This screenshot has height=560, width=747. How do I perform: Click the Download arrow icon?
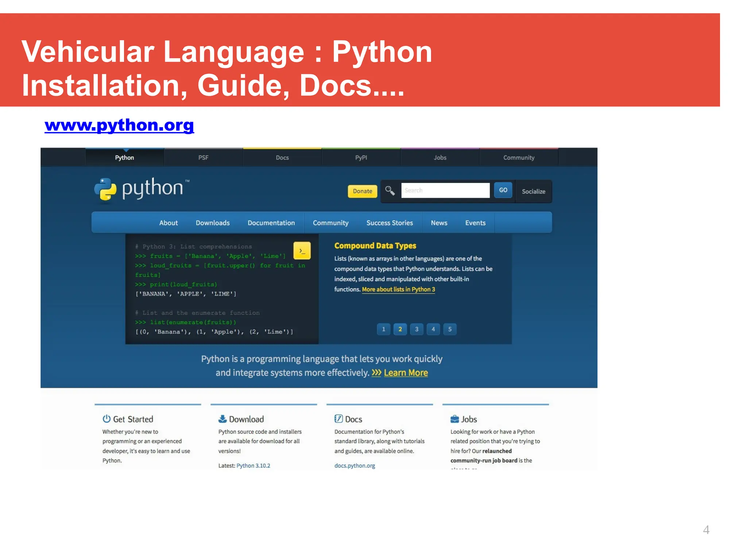coord(222,419)
